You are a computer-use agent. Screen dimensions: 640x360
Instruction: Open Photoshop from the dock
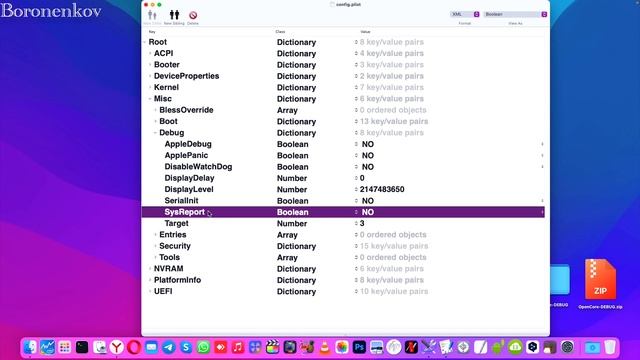(359, 347)
